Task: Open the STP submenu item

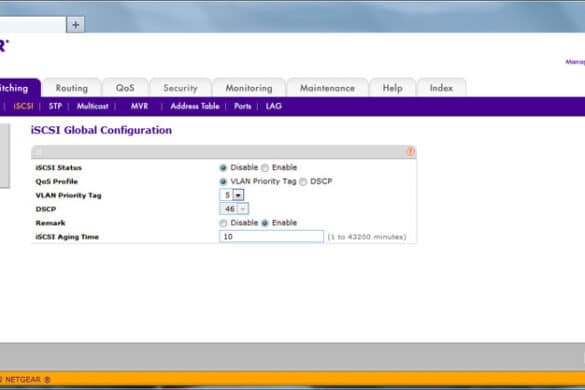Action: pos(55,106)
